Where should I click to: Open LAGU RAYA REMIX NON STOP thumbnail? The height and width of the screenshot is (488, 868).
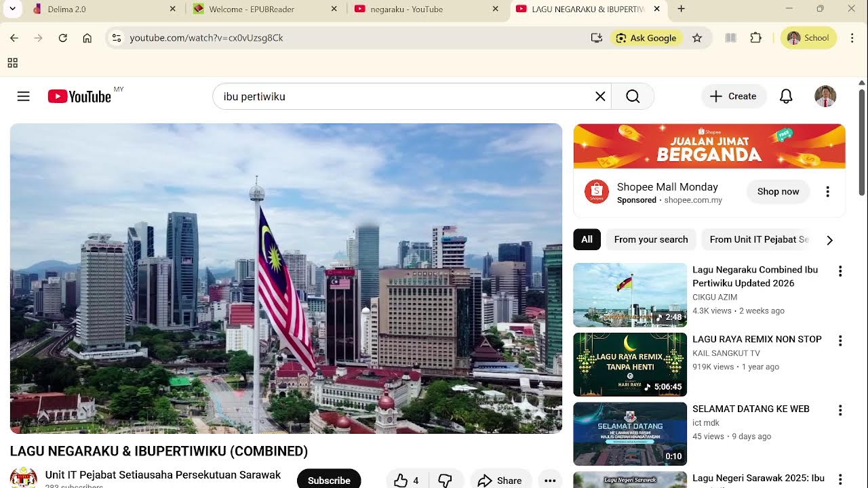(x=630, y=365)
